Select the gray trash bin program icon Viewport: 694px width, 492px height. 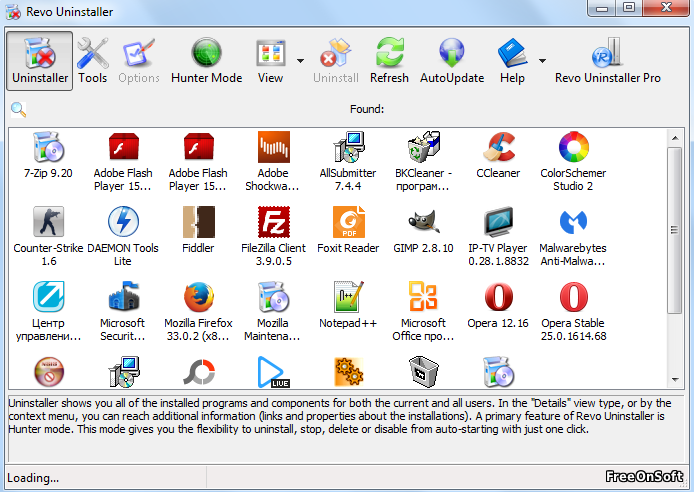424,372
